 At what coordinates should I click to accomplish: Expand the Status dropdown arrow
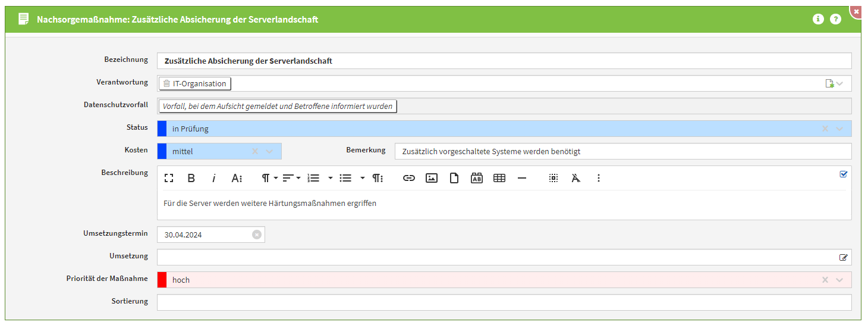coord(839,129)
